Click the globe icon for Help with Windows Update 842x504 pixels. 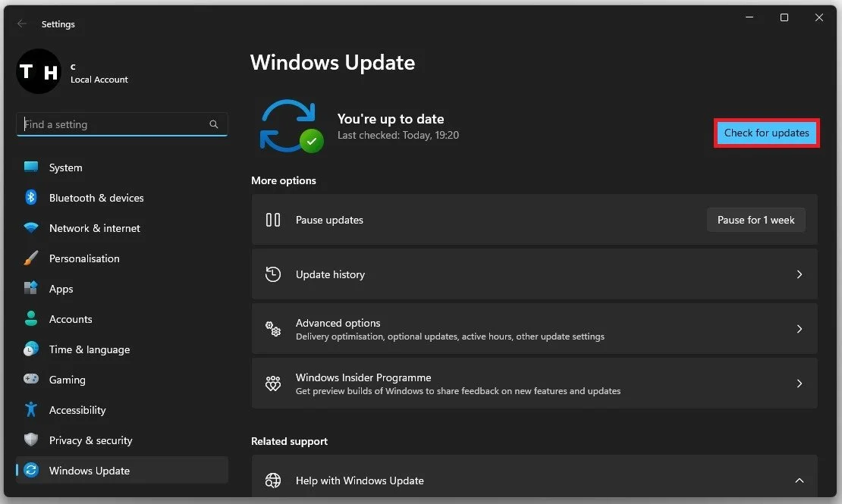[273, 481]
